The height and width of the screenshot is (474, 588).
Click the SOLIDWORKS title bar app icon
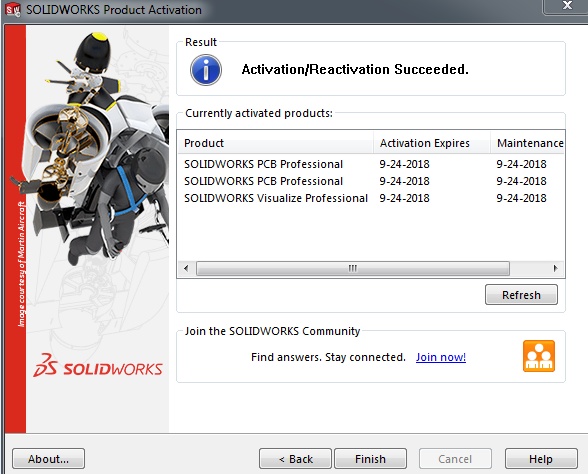(x=13, y=9)
